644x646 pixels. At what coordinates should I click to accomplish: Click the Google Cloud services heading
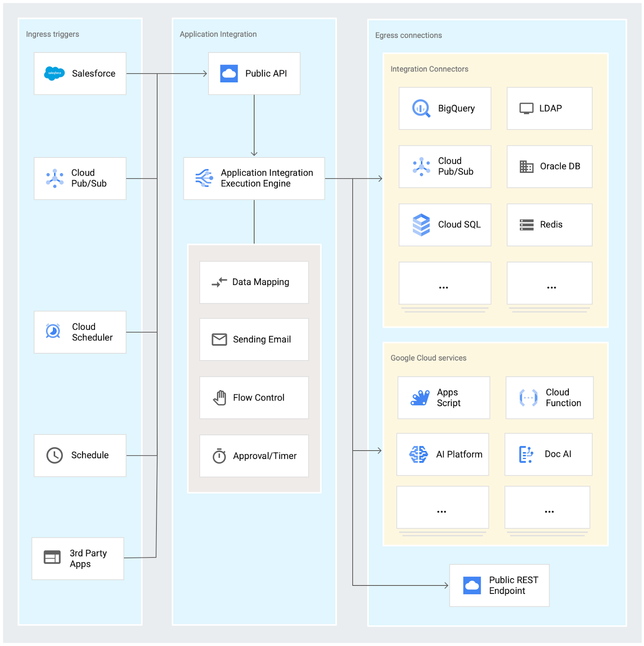click(x=428, y=358)
